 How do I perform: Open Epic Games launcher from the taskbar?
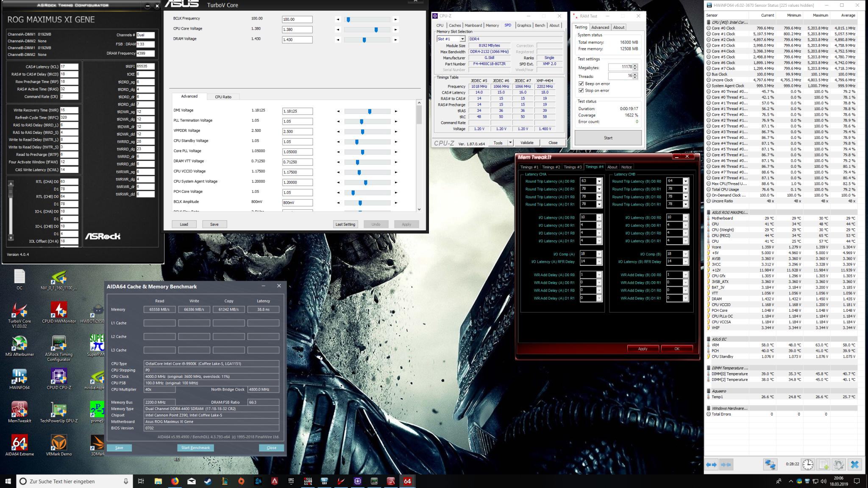pos(291,481)
